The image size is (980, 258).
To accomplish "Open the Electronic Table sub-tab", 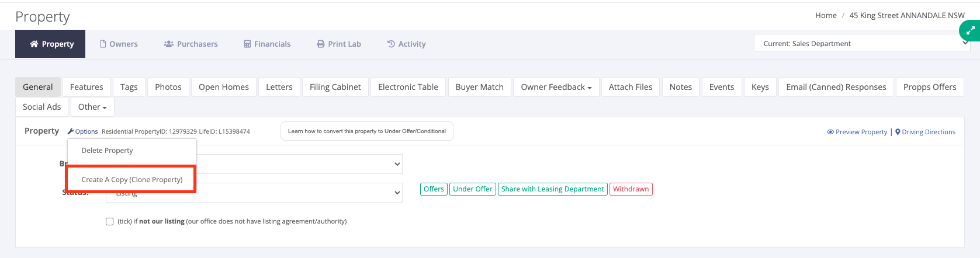I will pos(408,87).
